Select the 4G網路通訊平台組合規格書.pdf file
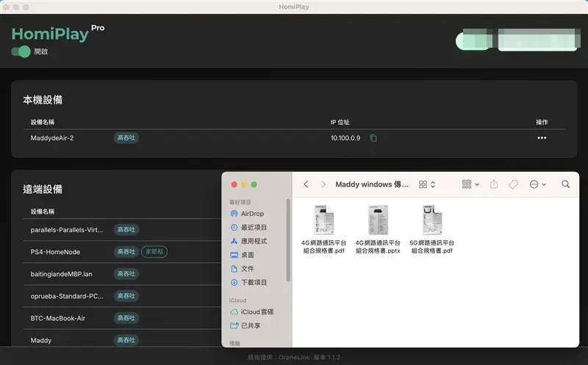This screenshot has height=365, width=588. coord(323,229)
